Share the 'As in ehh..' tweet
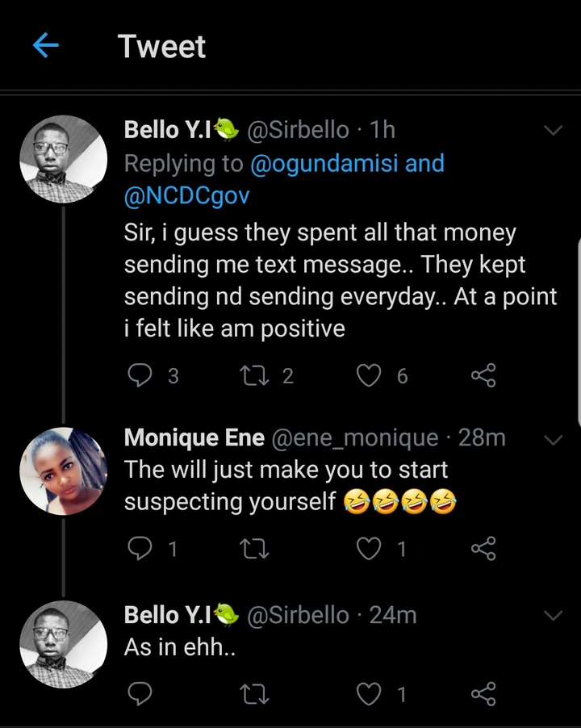The image size is (581, 728). point(483,693)
